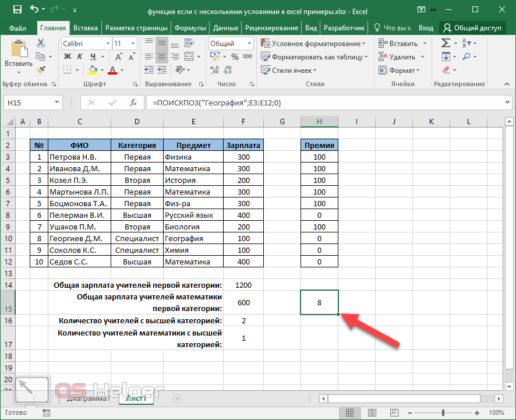Toggle italic formatting

(x=80, y=57)
